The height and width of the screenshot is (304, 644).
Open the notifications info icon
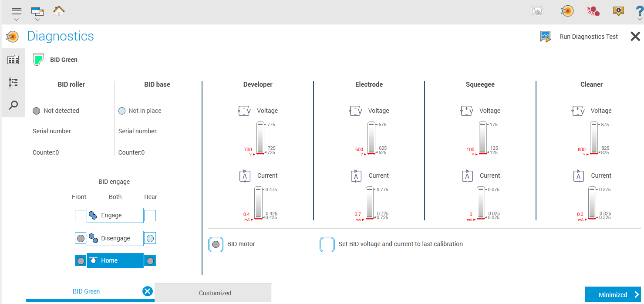(x=618, y=11)
